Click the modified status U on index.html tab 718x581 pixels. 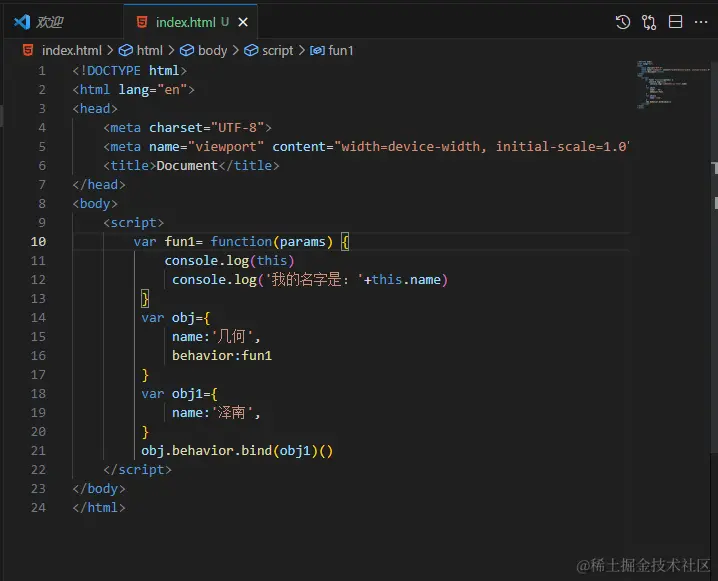(225, 22)
